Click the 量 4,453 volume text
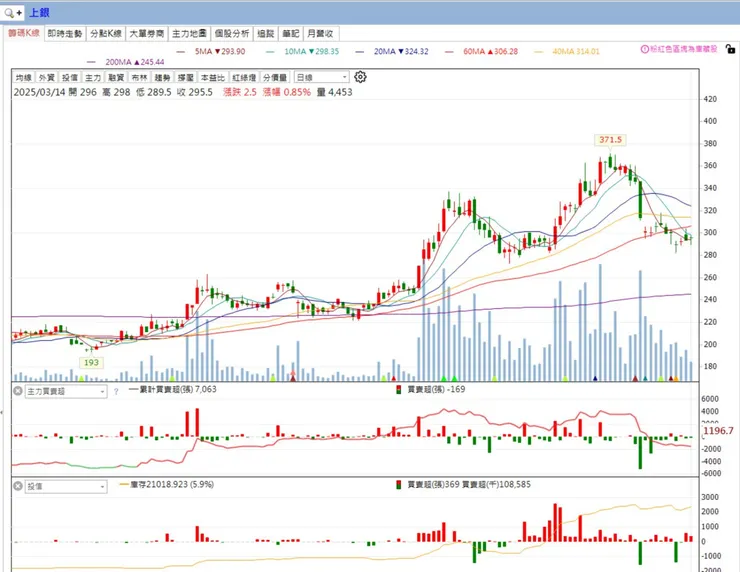The image size is (740, 572). (335, 92)
